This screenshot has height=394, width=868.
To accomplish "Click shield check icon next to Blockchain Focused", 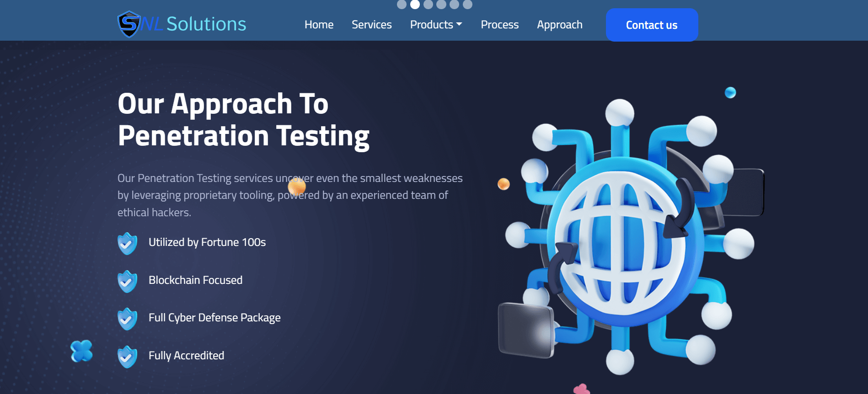I will (x=127, y=281).
